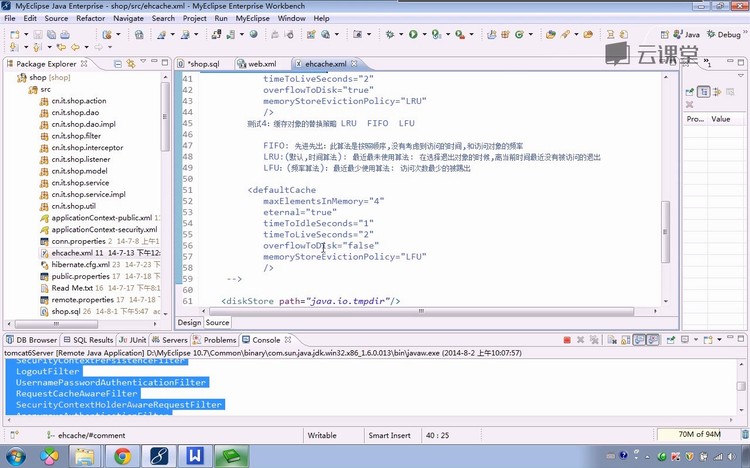Click the green Run toolbar icon
This screenshot has height=468, width=750.
pos(413,34)
